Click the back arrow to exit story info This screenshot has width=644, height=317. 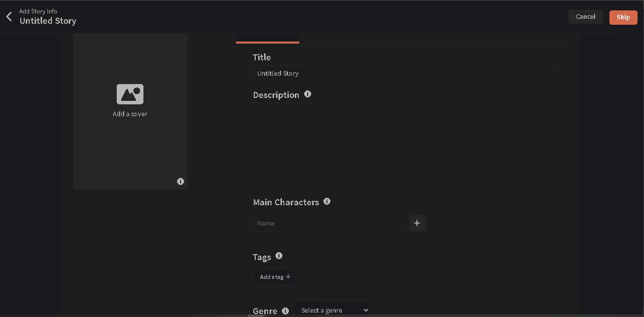pyautogui.click(x=8, y=16)
